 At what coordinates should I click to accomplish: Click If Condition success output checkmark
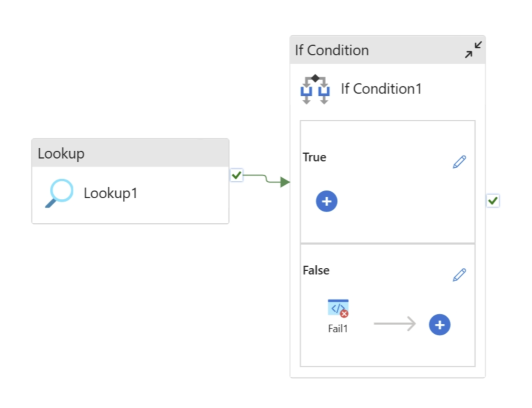pos(493,201)
